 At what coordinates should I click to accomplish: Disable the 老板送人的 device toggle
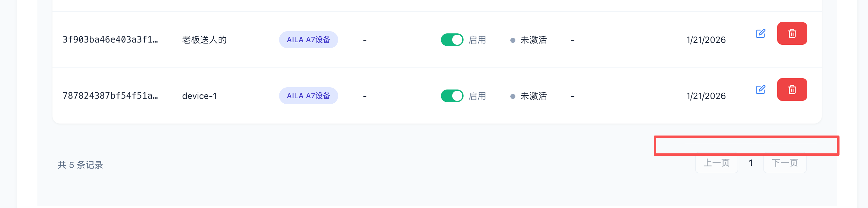click(x=452, y=40)
